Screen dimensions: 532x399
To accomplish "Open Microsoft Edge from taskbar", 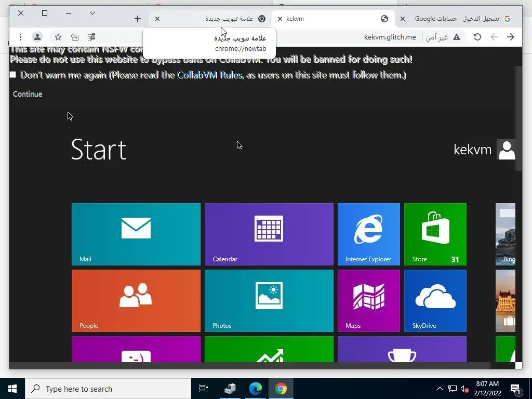I will (x=256, y=389).
